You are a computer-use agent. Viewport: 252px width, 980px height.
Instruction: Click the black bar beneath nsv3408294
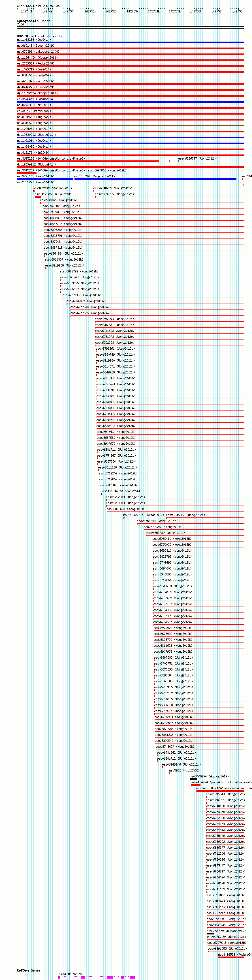click(193, 779)
